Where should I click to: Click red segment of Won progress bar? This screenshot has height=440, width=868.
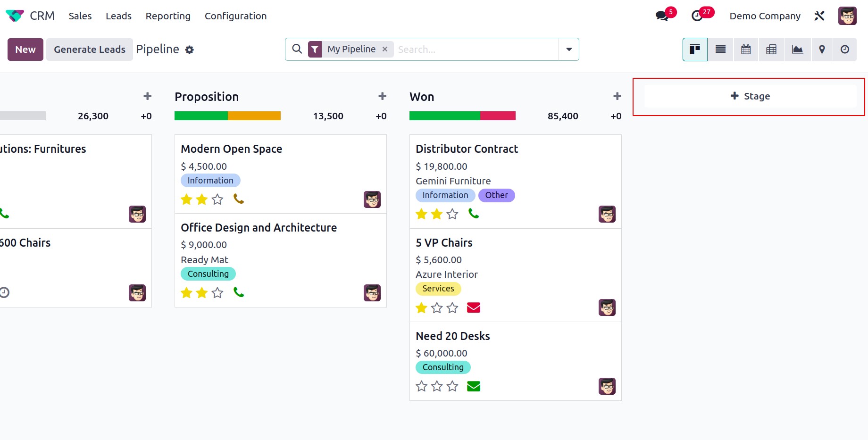(498, 116)
